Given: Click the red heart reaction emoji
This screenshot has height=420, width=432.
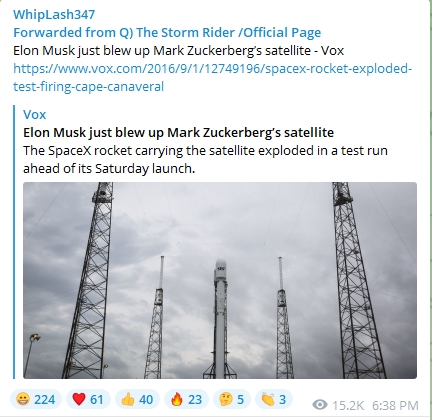Looking at the screenshot, I should [x=79, y=399].
